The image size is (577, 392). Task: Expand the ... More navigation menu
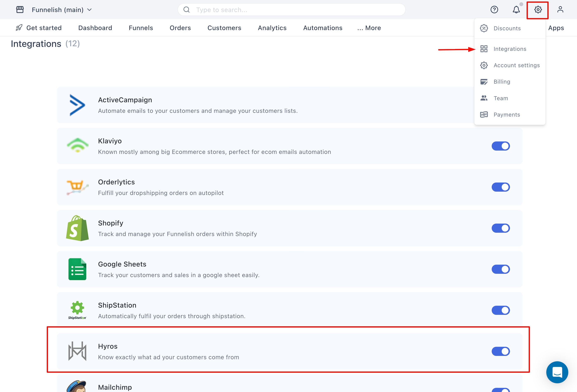pos(369,28)
